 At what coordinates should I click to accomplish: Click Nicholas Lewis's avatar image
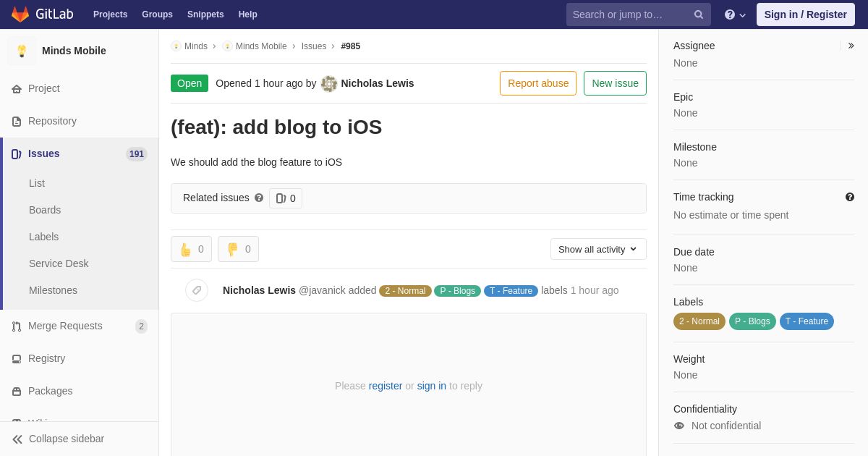(329, 83)
